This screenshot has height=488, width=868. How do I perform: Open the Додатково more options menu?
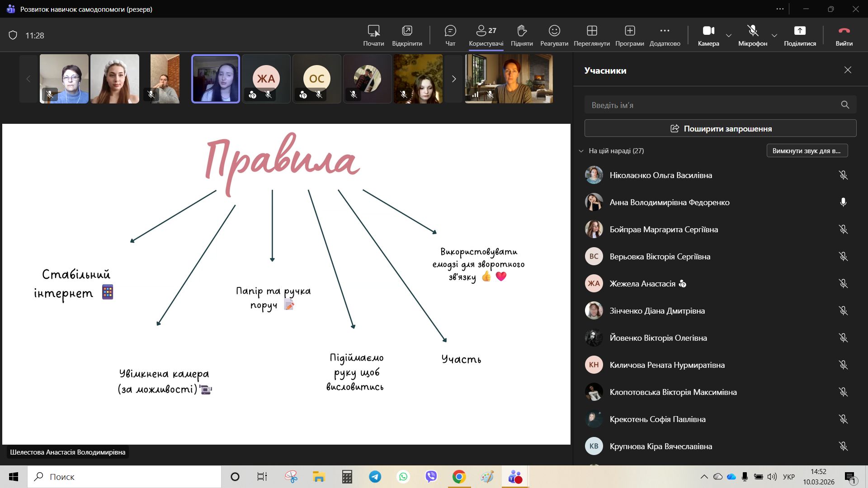(665, 31)
